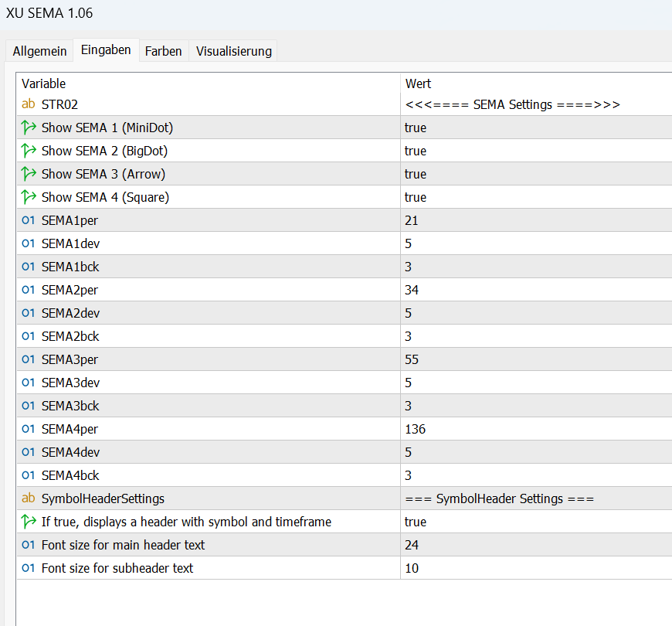
Task: Toggle the Show SEMA 4 (Square) true value
Action: pyautogui.click(x=416, y=197)
